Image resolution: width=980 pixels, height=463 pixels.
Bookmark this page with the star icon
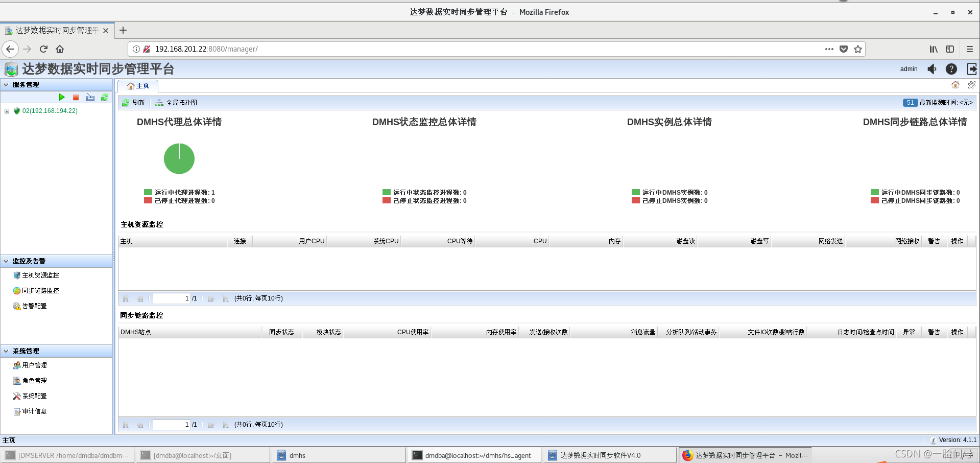tap(858, 49)
